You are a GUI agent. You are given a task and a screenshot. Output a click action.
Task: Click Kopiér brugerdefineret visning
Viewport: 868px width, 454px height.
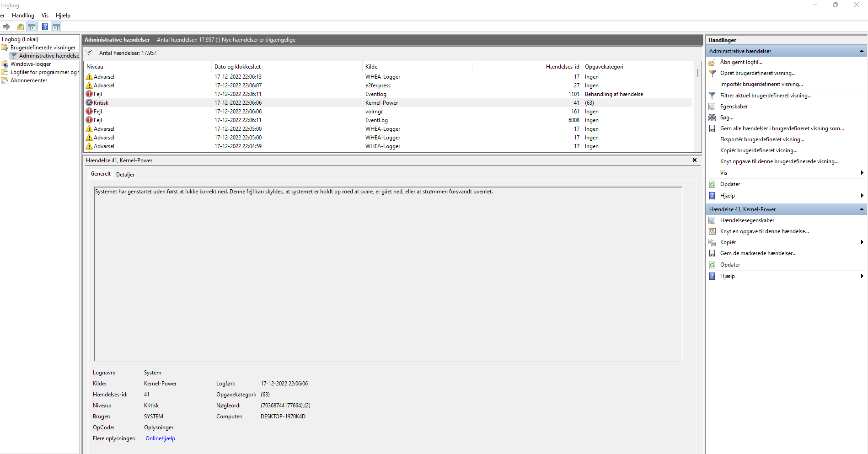(759, 150)
